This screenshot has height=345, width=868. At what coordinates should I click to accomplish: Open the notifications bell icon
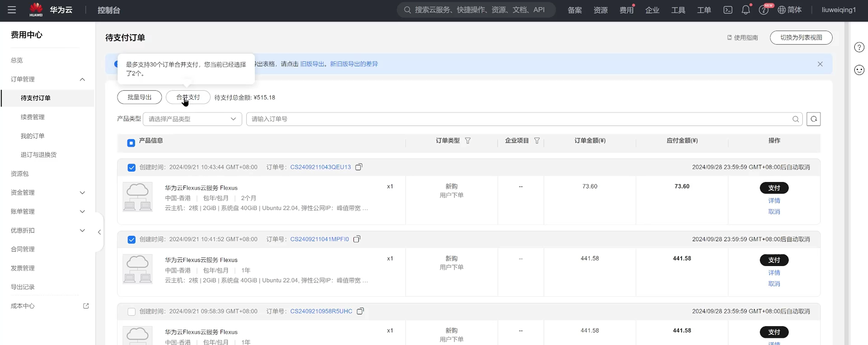click(x=745, y=10)
